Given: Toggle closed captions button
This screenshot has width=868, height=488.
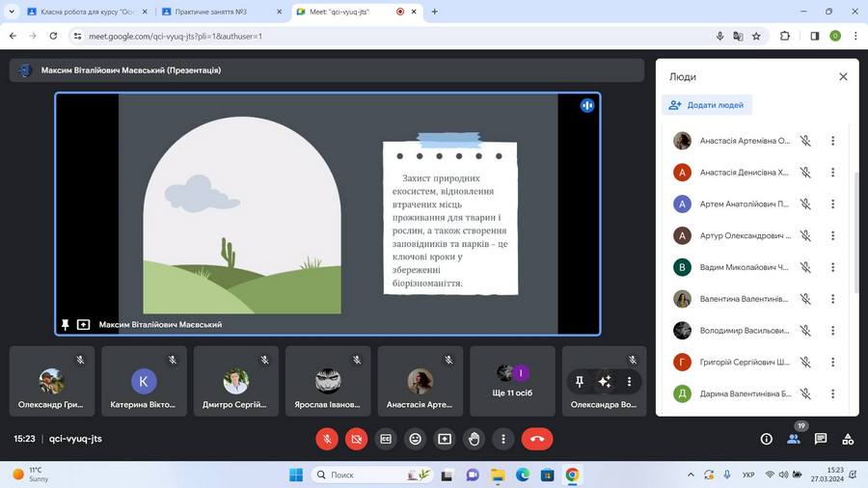Looking at the screenshot, I should pos(386,439).
